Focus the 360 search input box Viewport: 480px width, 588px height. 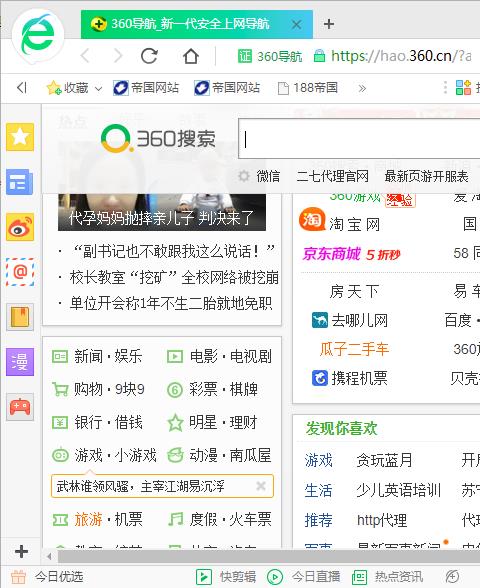359,139
